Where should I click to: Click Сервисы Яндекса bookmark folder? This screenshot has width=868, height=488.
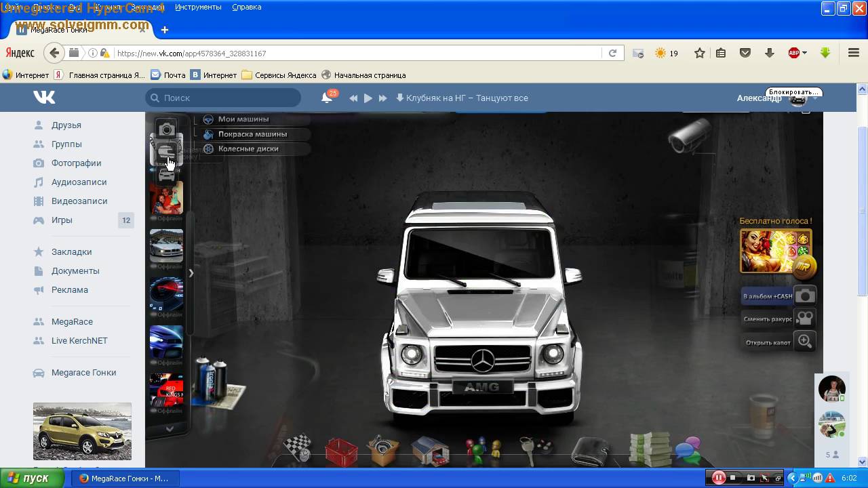click(279, 75)
